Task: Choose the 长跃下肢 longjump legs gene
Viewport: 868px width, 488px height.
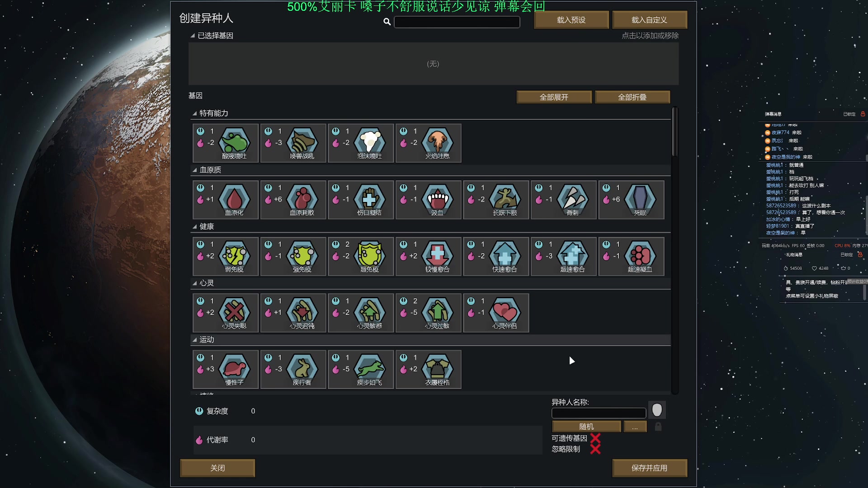Action: point(496,200)
